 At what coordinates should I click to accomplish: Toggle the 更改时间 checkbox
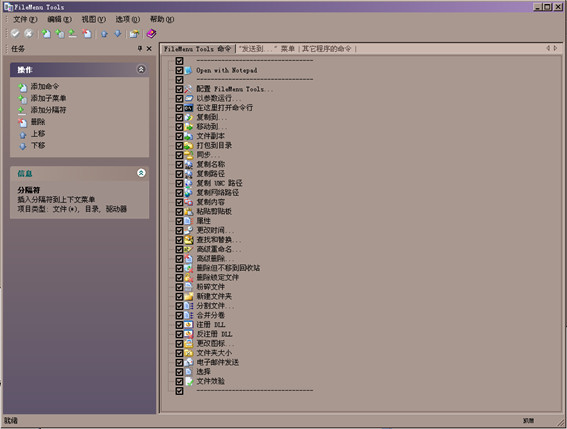coord(179,230)
